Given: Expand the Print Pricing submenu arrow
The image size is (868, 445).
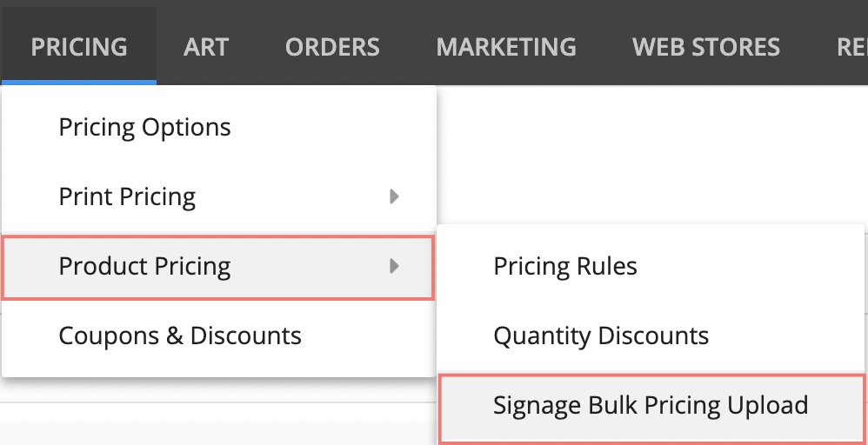Looking at the screenshot, I should (x=394, y=196).
